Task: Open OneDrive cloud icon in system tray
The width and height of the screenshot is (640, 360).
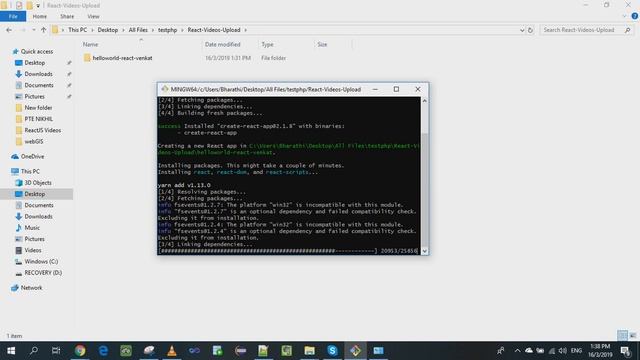Action: (529, 351)
